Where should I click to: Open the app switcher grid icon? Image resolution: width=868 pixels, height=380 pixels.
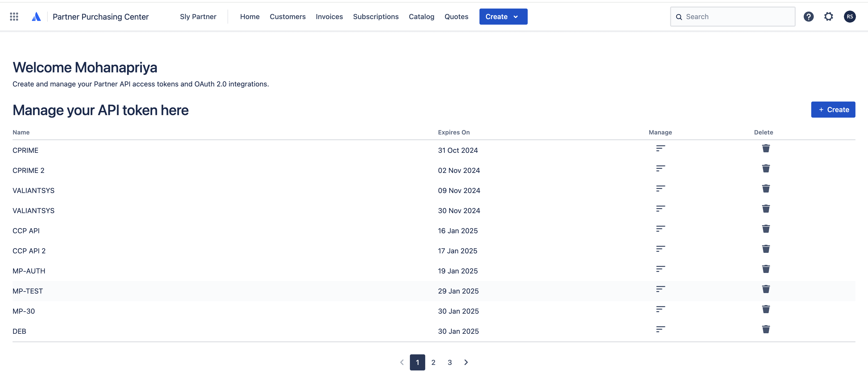point(14,17)
